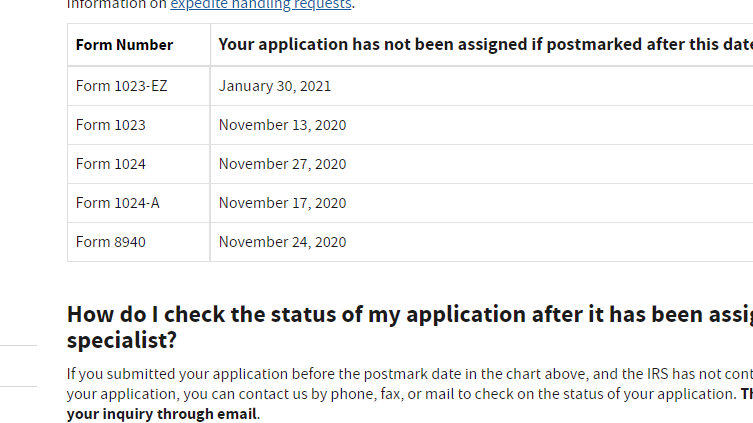Click the January 30, 2021 date cell

[x=275, y=86]
